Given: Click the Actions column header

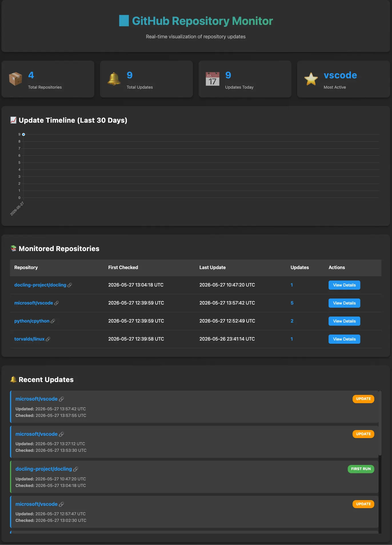Looking at the screenshot, I should click(x=337, y=267).
